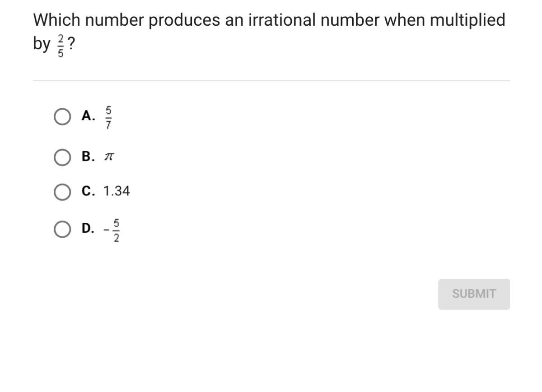Click the bold "A." option label

pyautogui.click(x=88, y=116)
